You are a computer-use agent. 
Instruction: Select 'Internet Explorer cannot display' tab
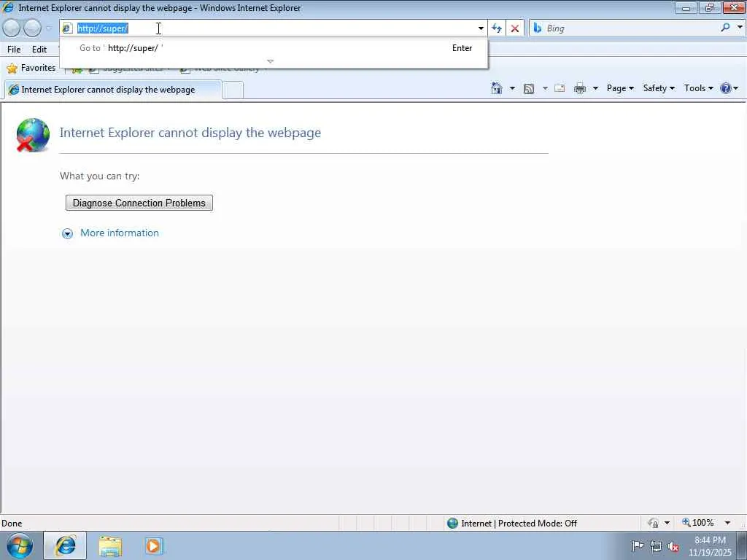point(113,90)
